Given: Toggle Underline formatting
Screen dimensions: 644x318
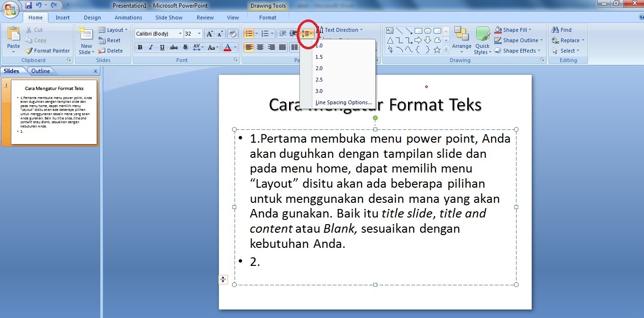Looking at the screenshot, I should [x=162, y=47].
